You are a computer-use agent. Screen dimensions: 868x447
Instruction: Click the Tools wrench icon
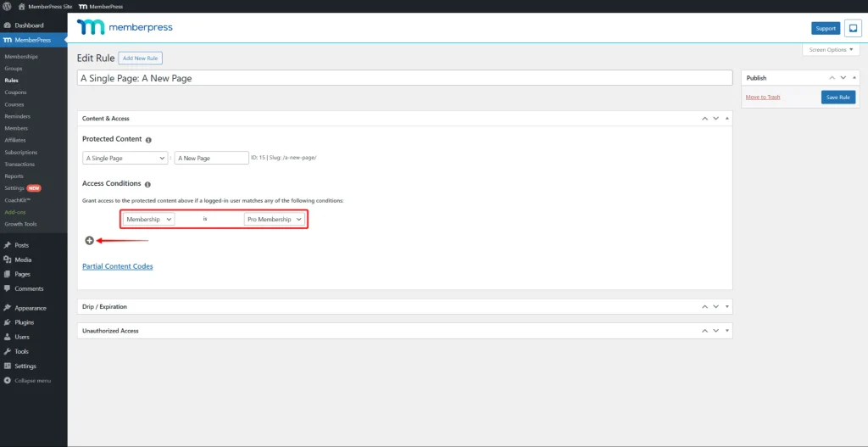click(7, 351)
